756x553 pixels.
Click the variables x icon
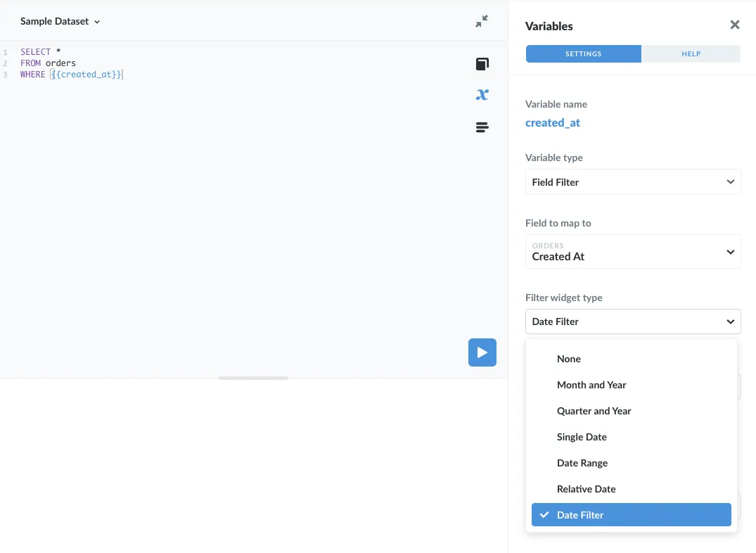coord(482,94)
